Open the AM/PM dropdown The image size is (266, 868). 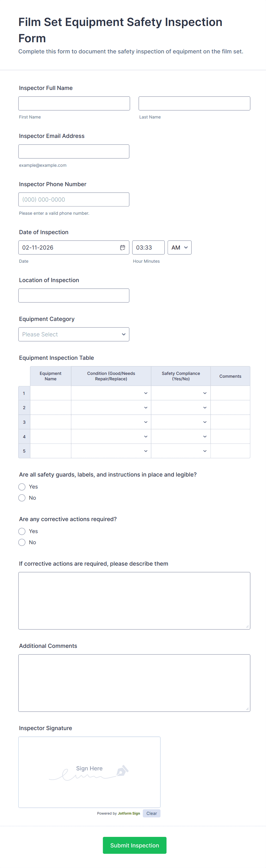(179, 247)
